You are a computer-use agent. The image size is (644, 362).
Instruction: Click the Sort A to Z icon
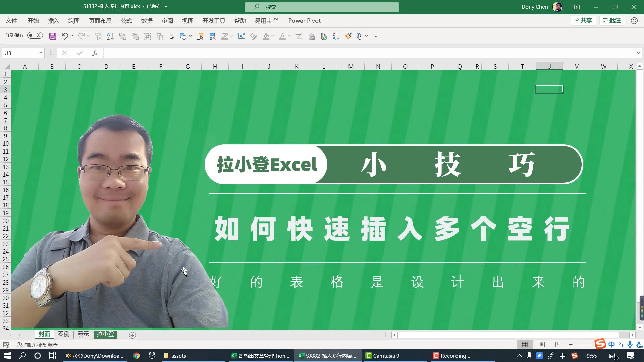(110, 36)
